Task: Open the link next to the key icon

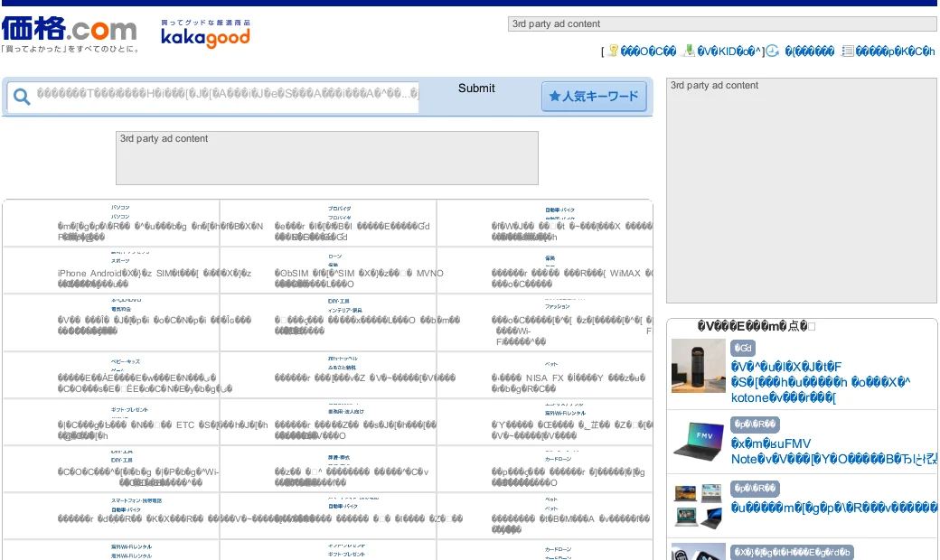Action: click(x=648, y=51)
